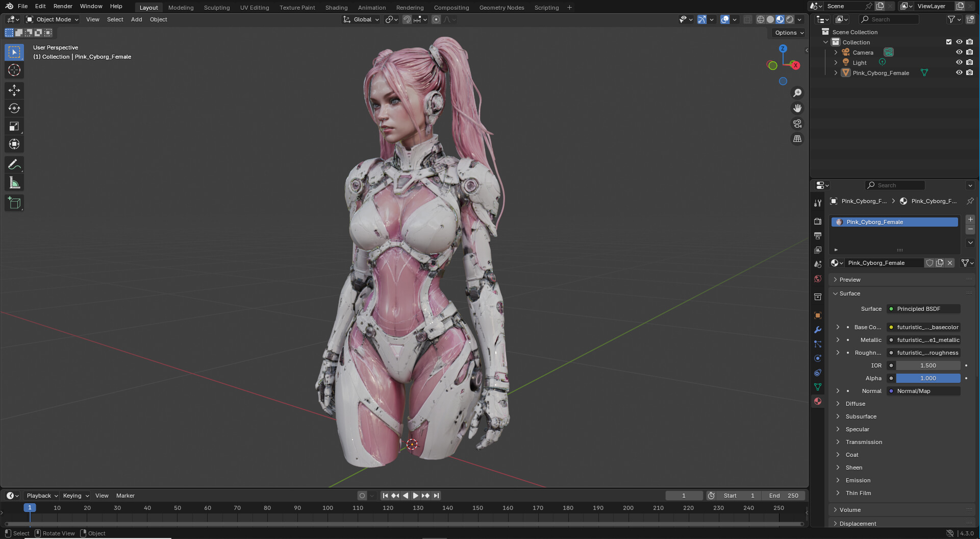The image size is (980, 539).
Task: Select the Transform tool
Action: pyautogui.click(x=14, y=144)
